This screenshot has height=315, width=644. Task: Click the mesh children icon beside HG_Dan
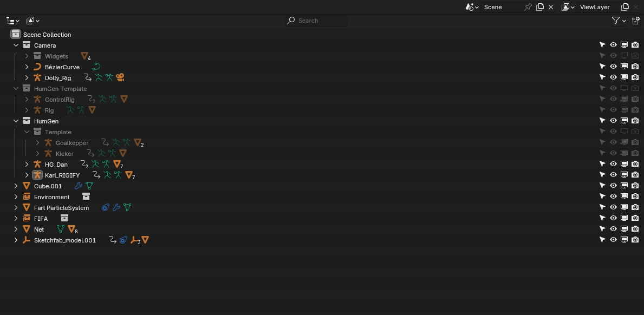tap(118, 165)
